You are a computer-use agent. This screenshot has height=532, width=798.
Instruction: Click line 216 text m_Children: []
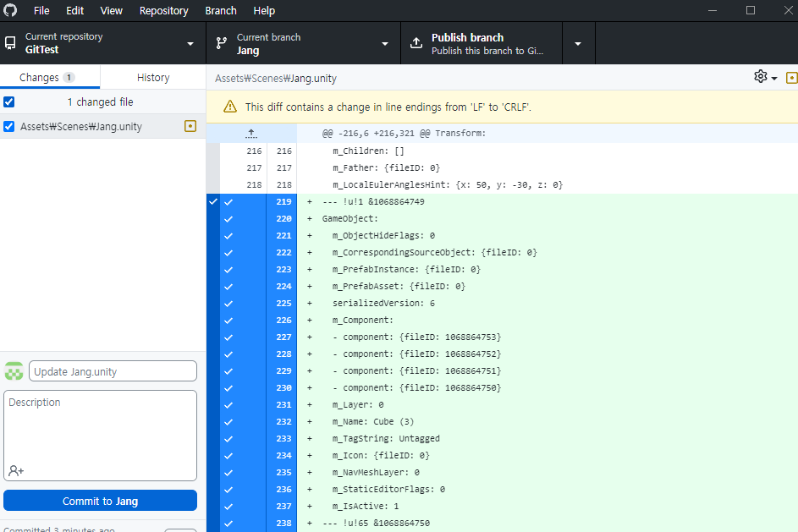[368, 151]
